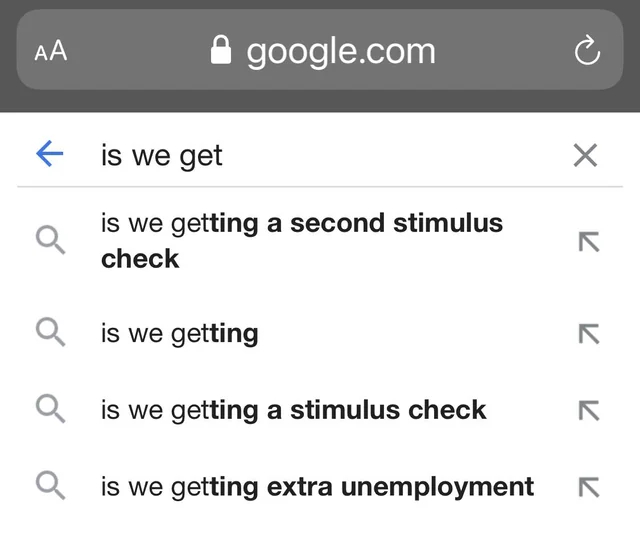
Task: Tap the google.com address bar
Action: (x=340, y=51)
